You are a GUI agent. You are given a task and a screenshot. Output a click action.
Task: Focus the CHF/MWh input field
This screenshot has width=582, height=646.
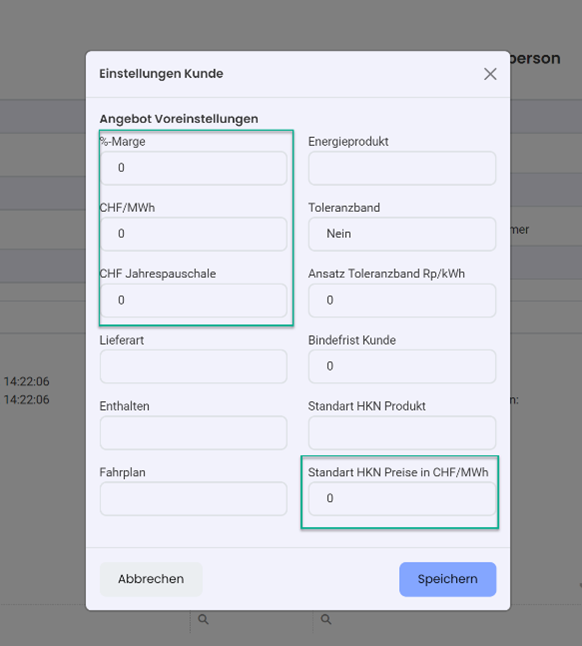point(194,234)
